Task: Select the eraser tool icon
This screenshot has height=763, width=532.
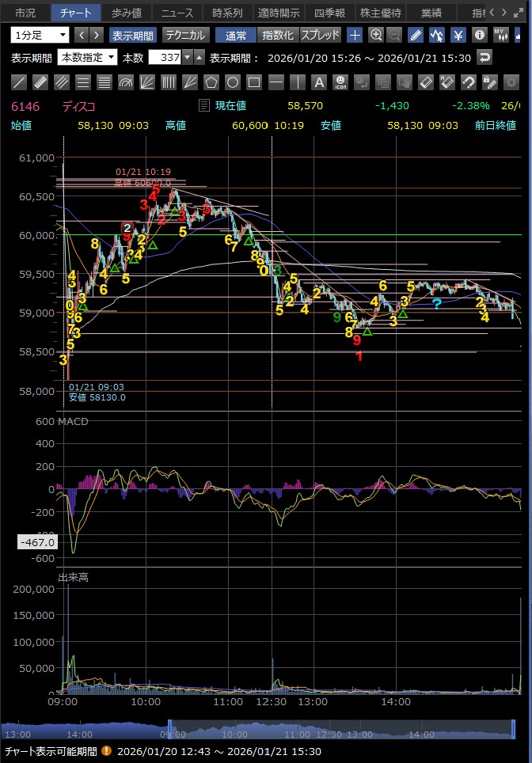Action: (x=425, y=82)
